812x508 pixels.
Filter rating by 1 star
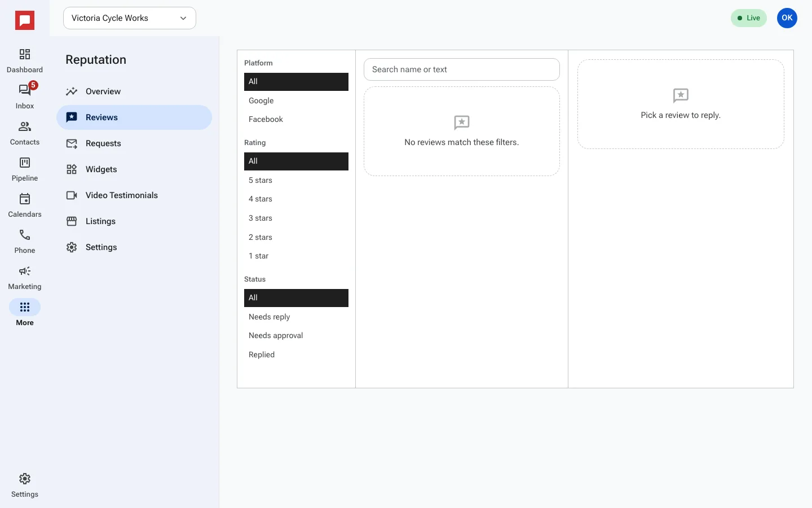point(296,256)
